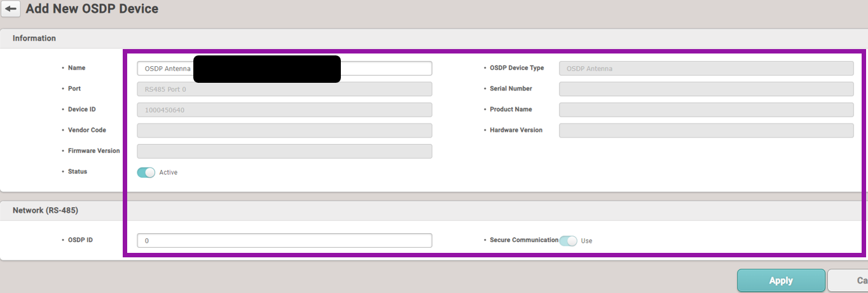Click the Add New OSDP Device title
Image resolution: width=868 pixels, height=293 pixels.
(92, 9)
